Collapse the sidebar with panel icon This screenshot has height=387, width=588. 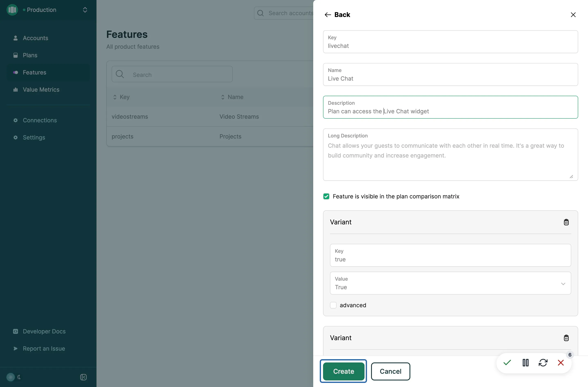point(83,377)
